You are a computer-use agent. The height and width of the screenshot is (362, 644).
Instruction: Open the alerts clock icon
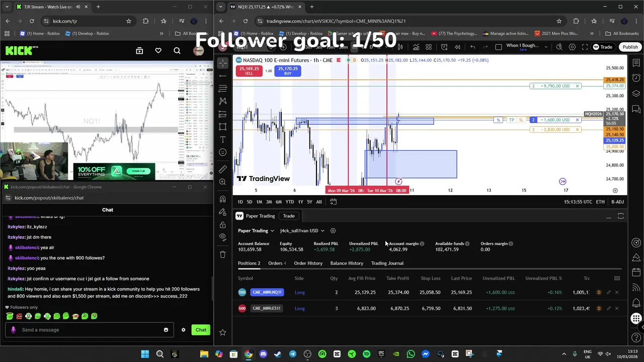coord(636,78)
